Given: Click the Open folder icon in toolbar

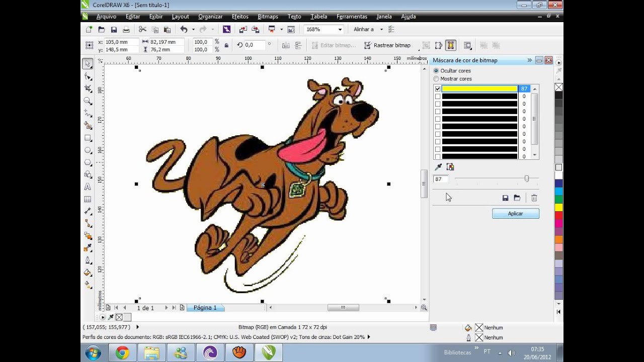Looking at the screenshot, I should [x=101, y=30].
